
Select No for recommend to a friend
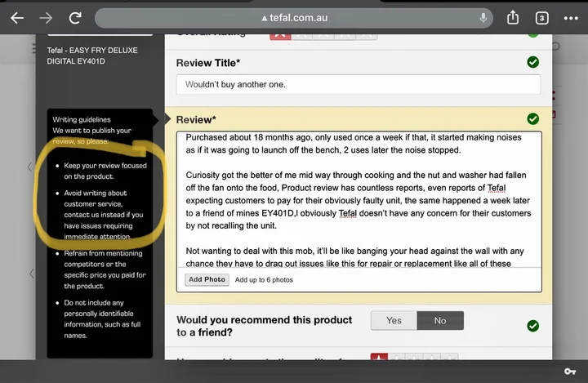[440, 320]
